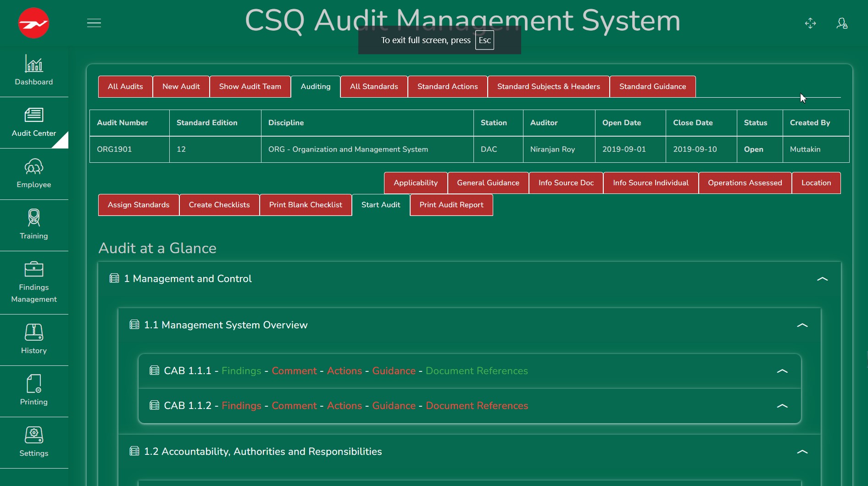
Task: Click the Applicability button
Action: click(x=416, y=183)
